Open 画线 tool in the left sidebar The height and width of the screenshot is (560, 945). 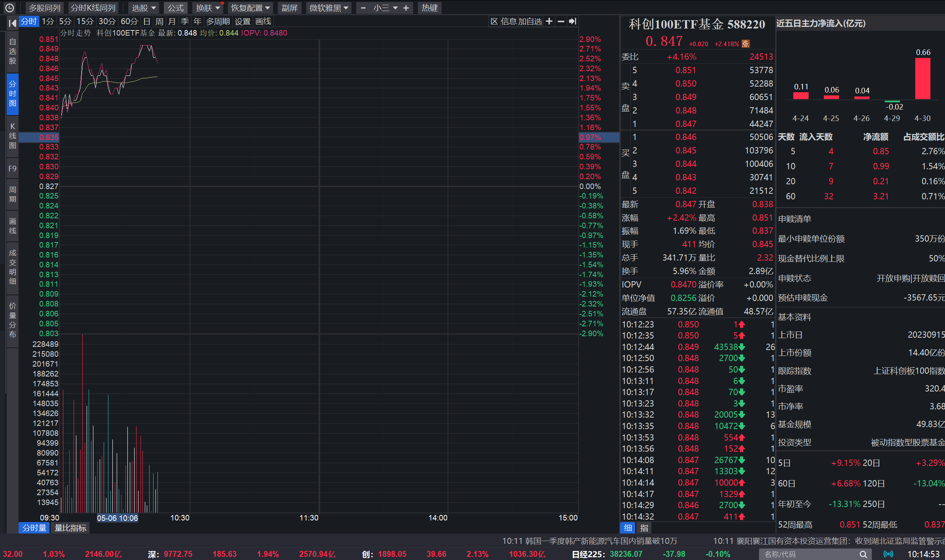tap(13, 226)
